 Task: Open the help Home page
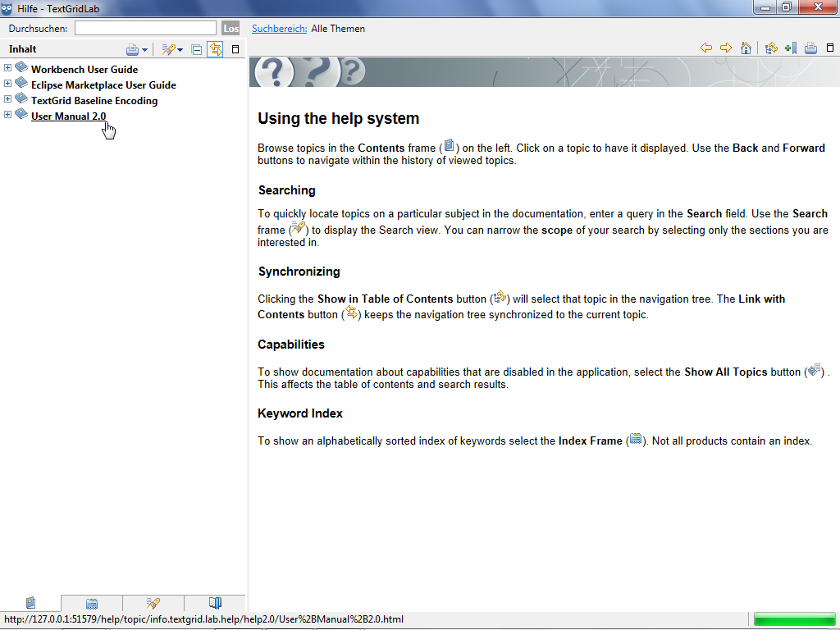point(746,48)
